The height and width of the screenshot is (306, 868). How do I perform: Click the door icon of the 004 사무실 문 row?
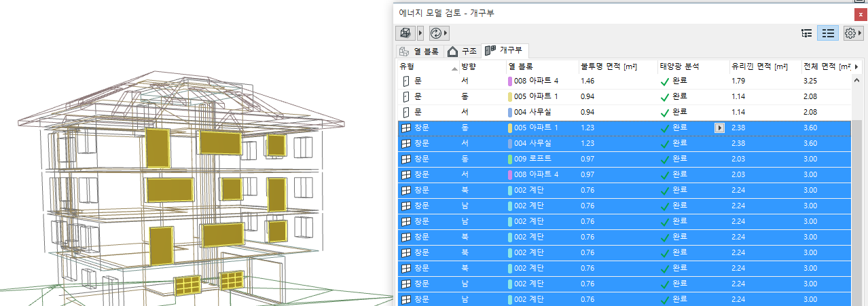click(x=406, y=112)
